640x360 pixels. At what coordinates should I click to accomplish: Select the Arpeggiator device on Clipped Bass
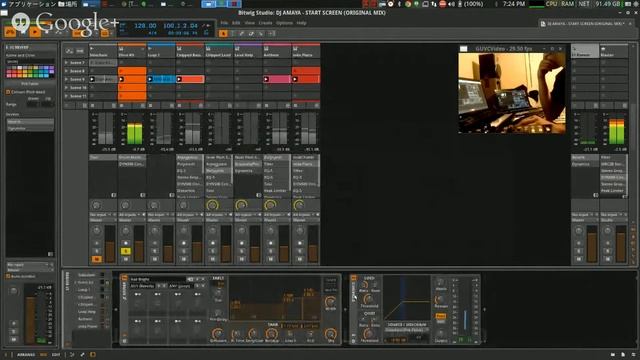pyautogui.click(x=189, y=157)
